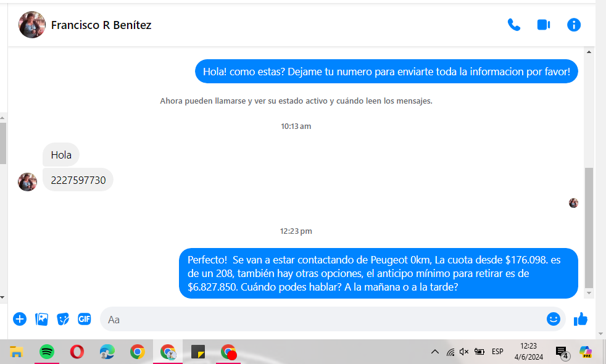Screen dimensions: 606x364
Task: Open Francisco R Benítez profile name
Action: (101, 25)
